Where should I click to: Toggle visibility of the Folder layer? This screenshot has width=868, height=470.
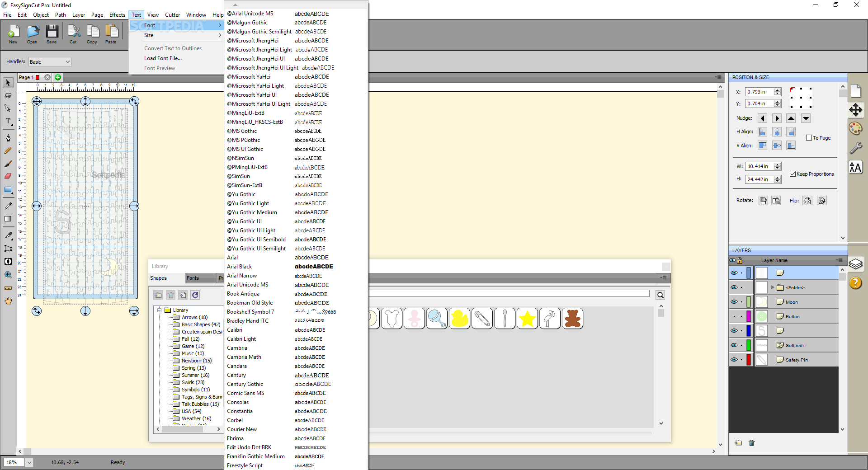734,287
